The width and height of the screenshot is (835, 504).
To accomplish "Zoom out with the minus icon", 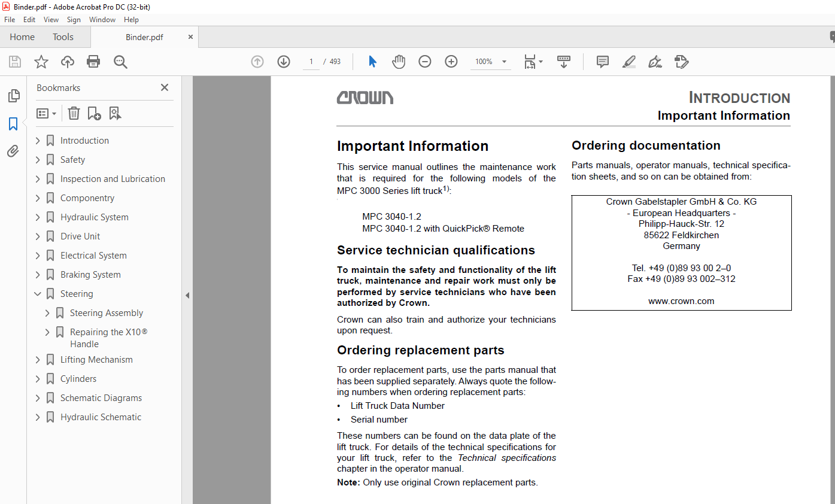I will (x=425, y=62).
